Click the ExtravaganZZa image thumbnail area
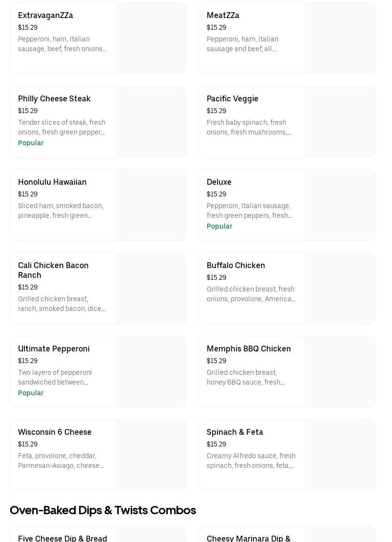 coord(151,39)
